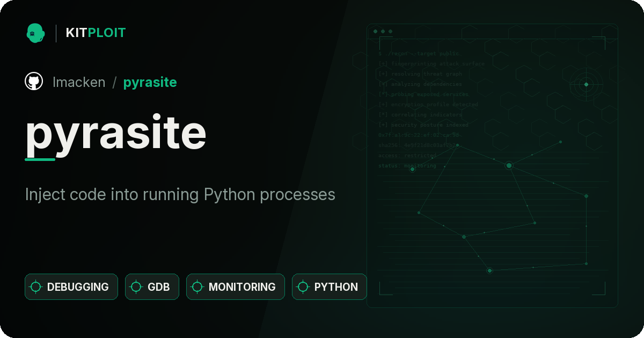
Task: Select the GDB tag
Action: point(152,286)
